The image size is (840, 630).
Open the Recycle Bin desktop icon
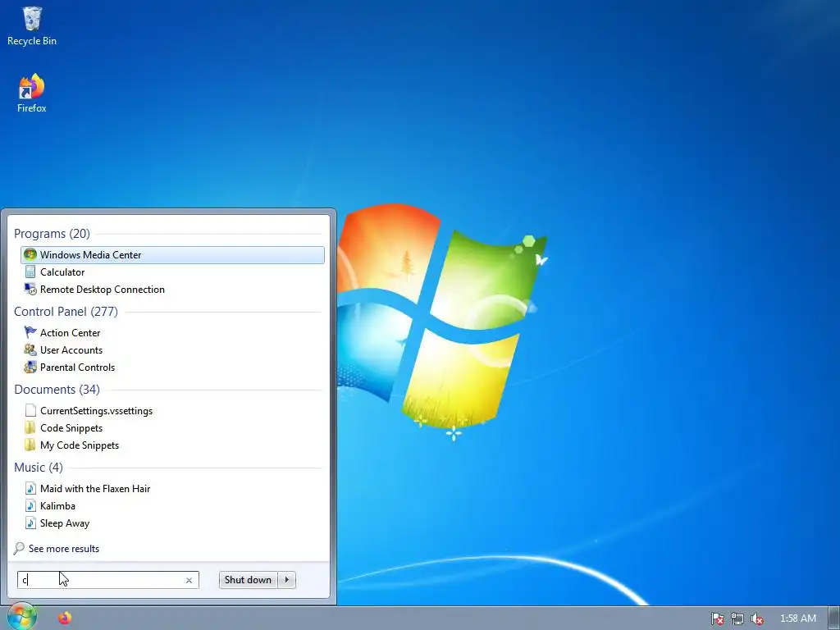pyautogui.click(x=32, y=25)
